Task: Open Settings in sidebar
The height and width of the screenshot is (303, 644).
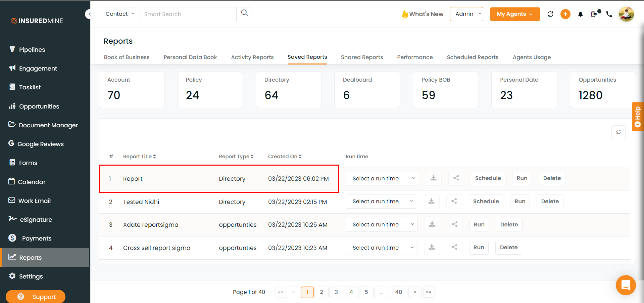Action: [x=31, y=276]
